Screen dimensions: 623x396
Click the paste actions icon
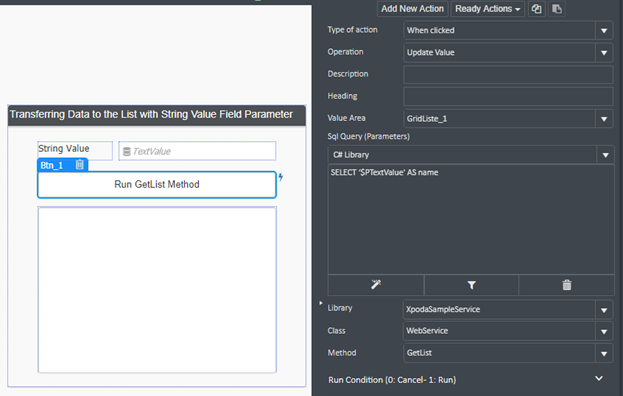coord(557,9)
